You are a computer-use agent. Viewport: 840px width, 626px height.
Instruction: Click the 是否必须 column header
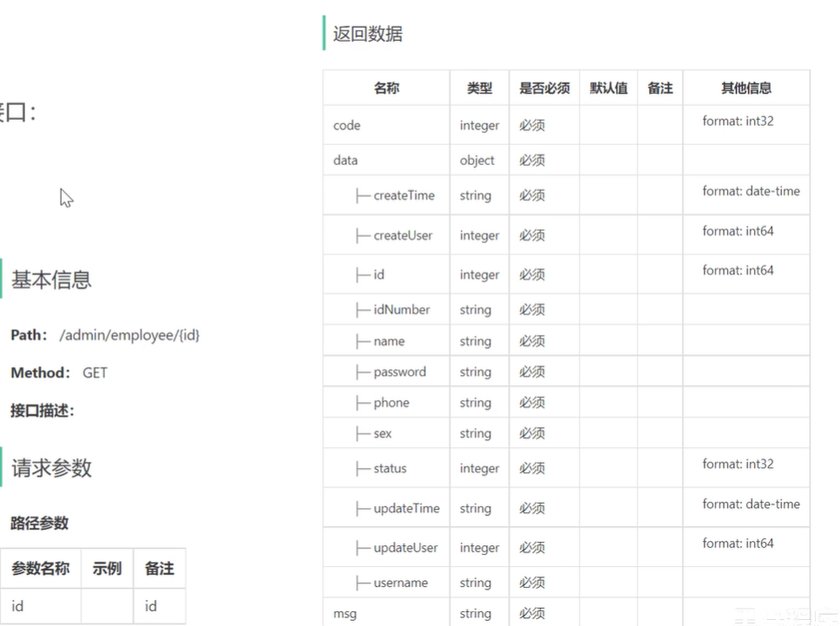point(544,88)
